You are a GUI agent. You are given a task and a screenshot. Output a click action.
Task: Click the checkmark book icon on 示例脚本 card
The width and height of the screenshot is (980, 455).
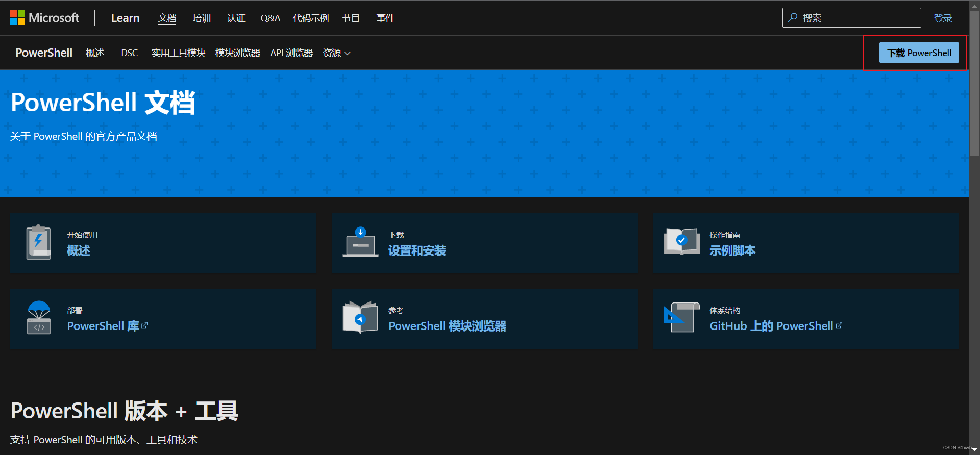coord(681,241)
